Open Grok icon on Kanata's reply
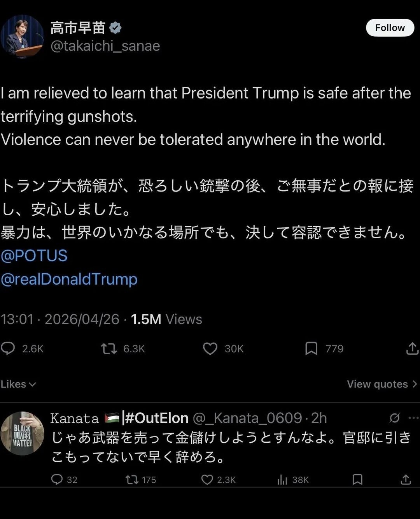 [x=394, y=418]
